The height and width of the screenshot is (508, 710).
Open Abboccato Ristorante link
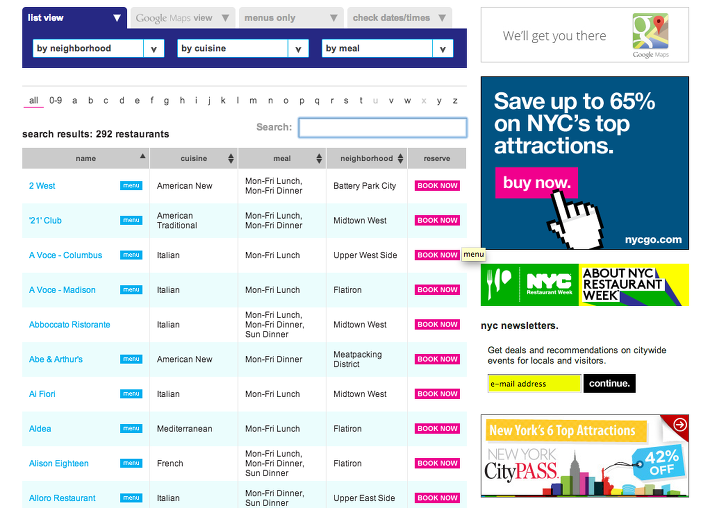70,325
